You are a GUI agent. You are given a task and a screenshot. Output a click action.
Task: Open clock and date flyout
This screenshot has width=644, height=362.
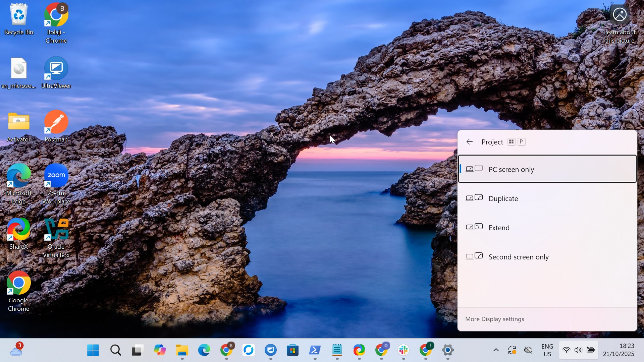click(x=619, y=350)
